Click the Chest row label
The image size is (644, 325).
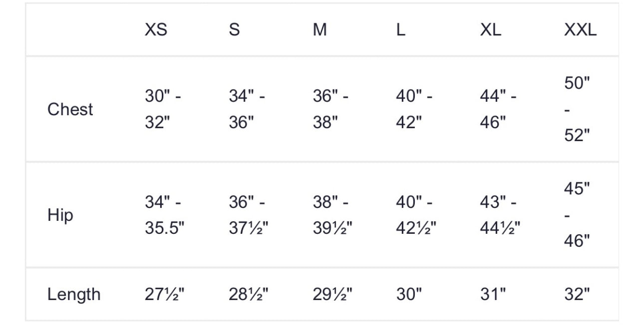tap(70, 109)
